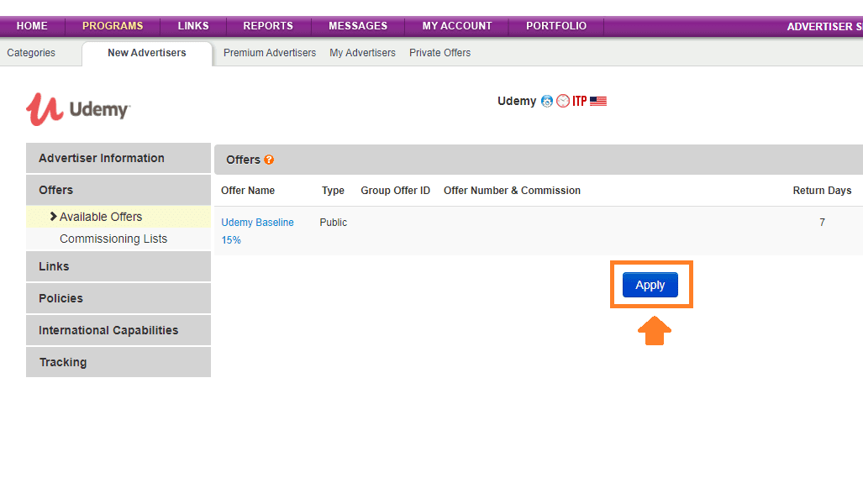The width and height of the screenshot is (863, 504).
Task: Open the MY ACCOUNT menu
Action: pos(457,26)
